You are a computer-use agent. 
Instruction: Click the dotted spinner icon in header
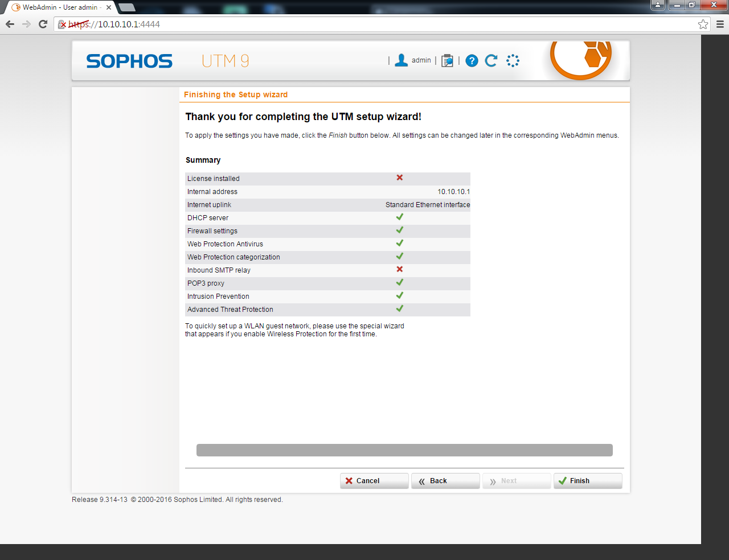[x=513, y=61]
